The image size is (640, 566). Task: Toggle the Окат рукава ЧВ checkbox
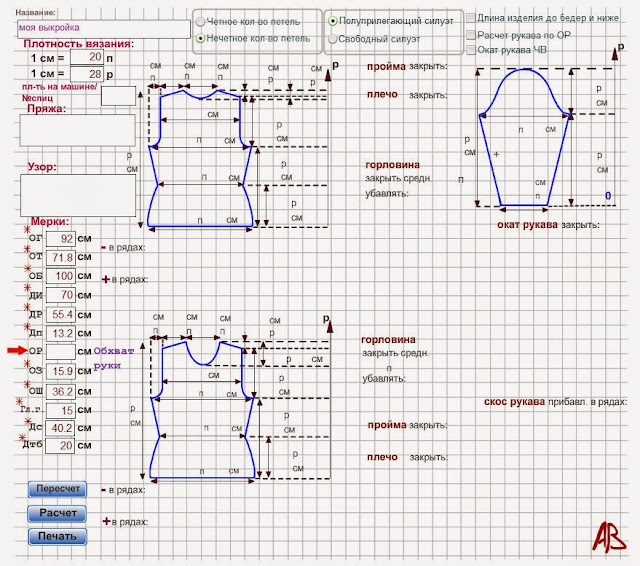point(471,50)
